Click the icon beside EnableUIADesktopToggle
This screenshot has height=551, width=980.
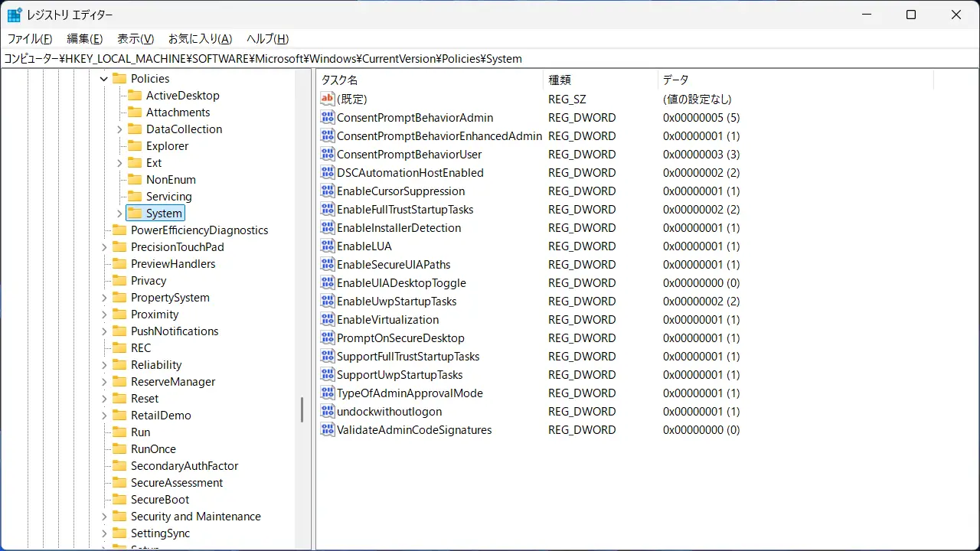pos(328,283)
